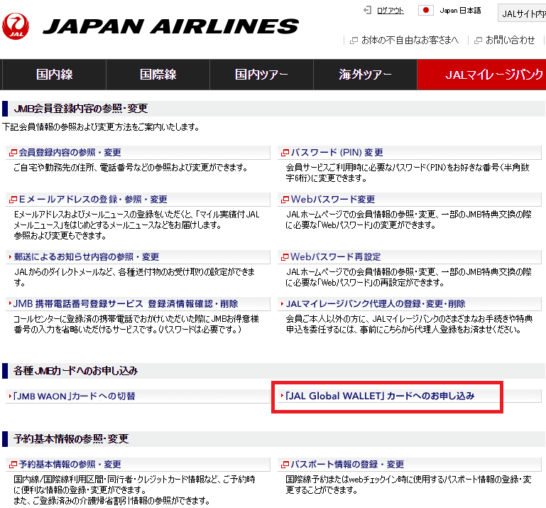Image resolution: width=546 pixels, height=508 pixels.
Task: Click the new-window icon for Webパスワード再設定
Action: [285, 257]
